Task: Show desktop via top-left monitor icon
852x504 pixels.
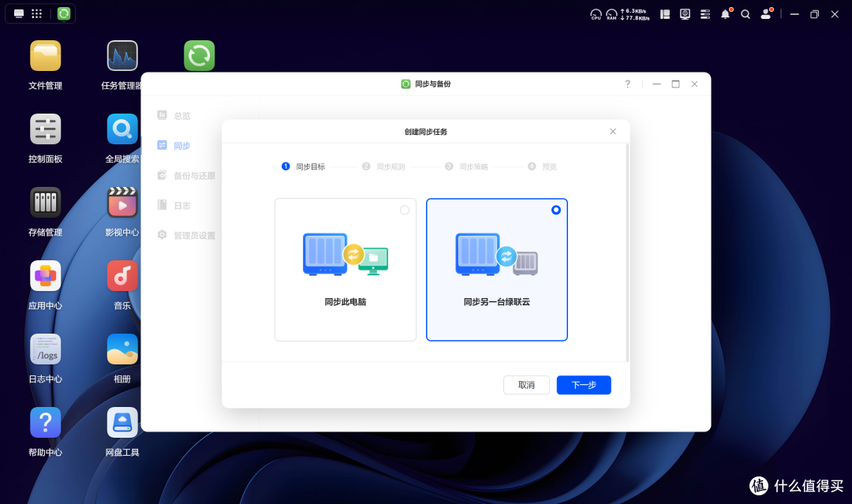Action: [19, 13]
